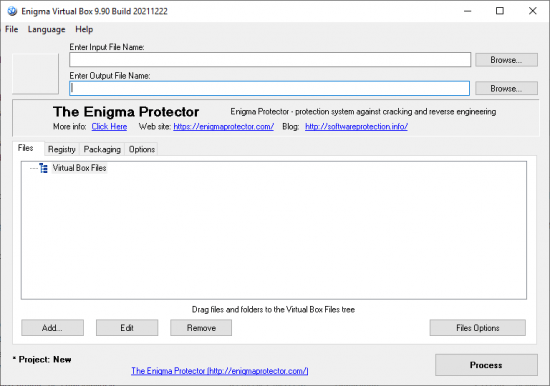Click Browse button for output file name
Viewport: 550px width, 386px height.
[x=506, y=88]
